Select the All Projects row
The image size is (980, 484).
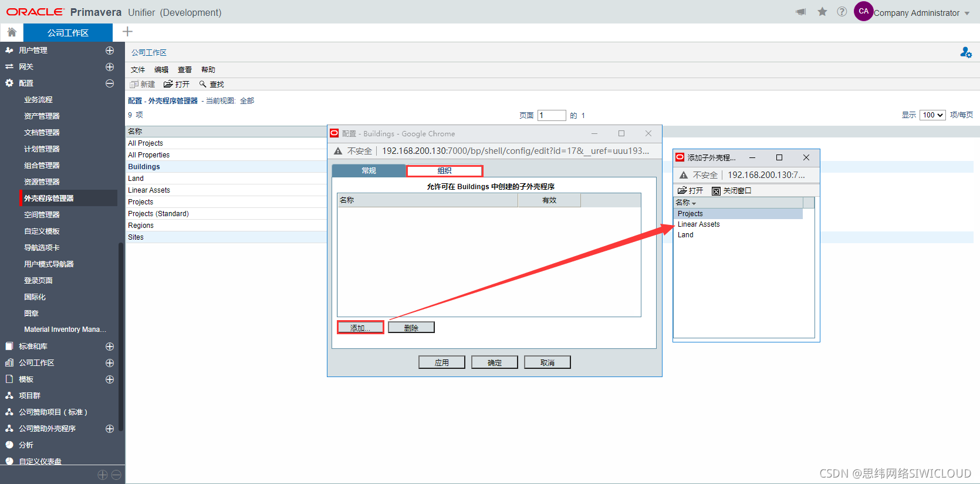(x=227, y=143)
